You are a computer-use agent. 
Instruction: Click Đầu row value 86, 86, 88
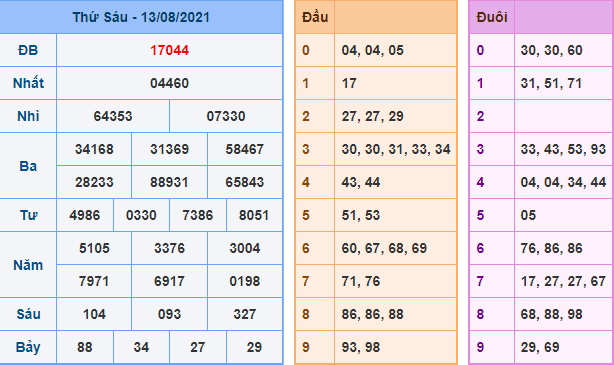pyautogui.click(x=372, y=314)
